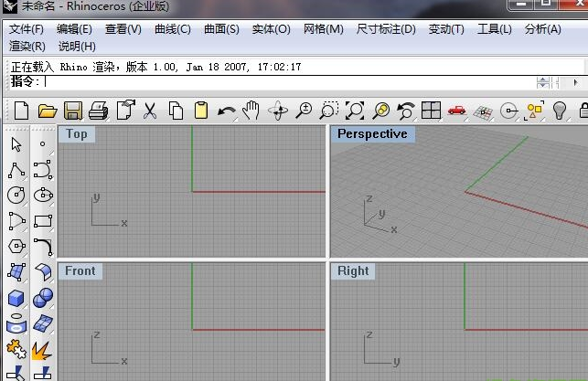Image resolution: width=588 pixels, height=381 pixels.
Task: Click into the 指令 command input field
Action: (289, 81)
